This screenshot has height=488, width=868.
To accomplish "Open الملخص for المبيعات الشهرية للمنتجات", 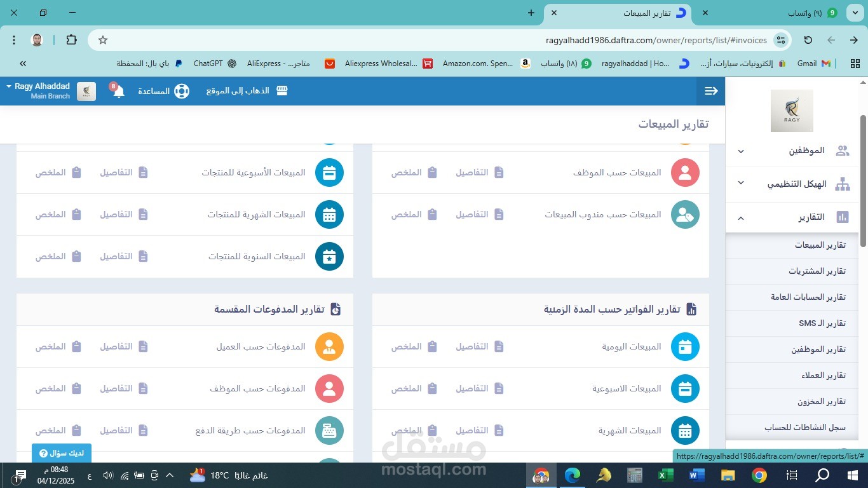I will click(58, 214).
